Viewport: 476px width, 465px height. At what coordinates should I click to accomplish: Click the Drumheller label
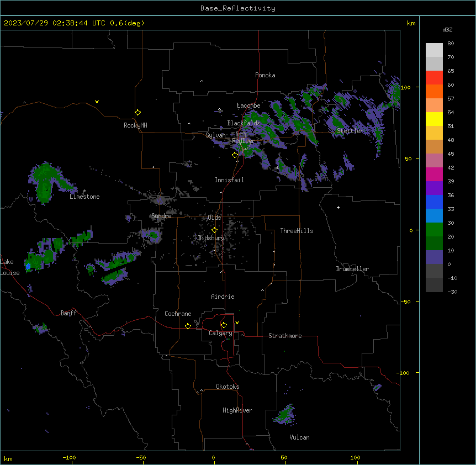pyautogui.click(x=352, y=269)
